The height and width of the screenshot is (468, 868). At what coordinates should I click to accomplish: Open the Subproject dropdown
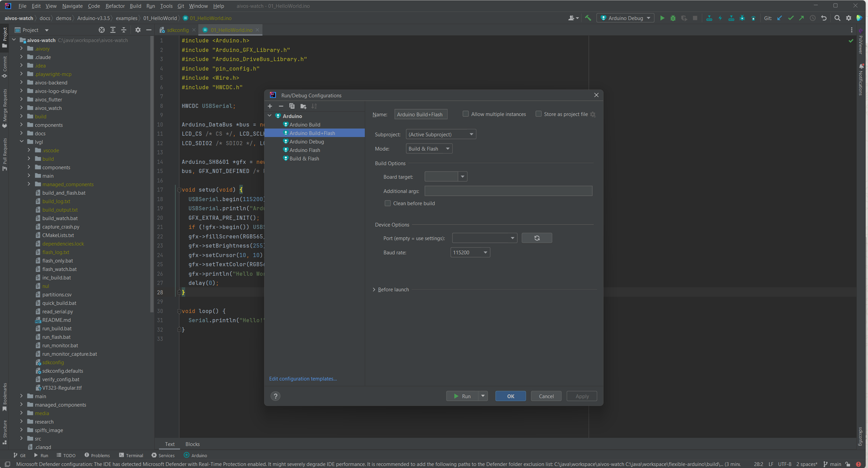click(441, 135)
